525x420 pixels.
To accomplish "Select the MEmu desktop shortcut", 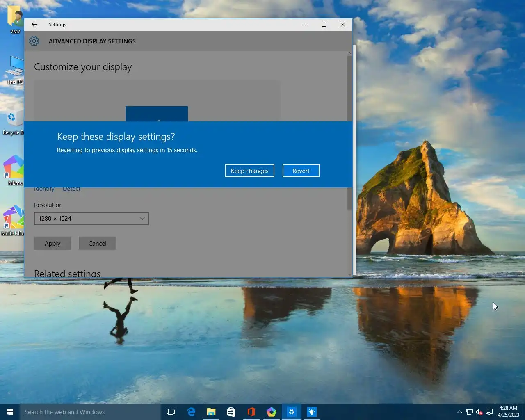I will (14, 171).
